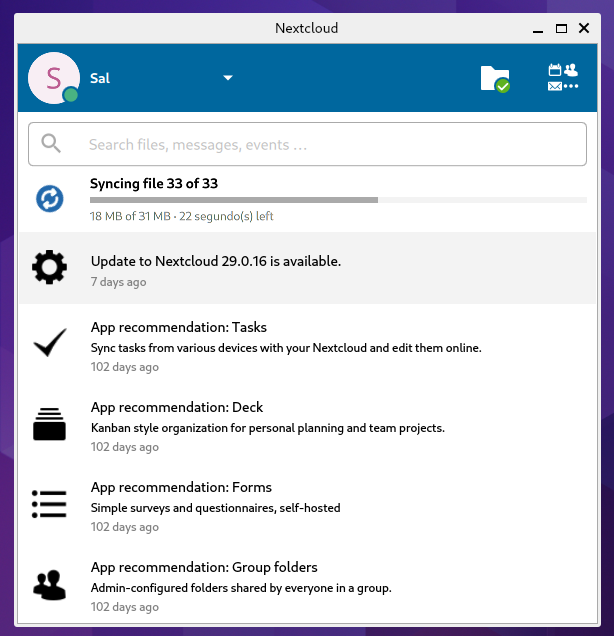Minimize the Nextcloud window
This screenshot has height=636, width=614.
coord(538,28)
